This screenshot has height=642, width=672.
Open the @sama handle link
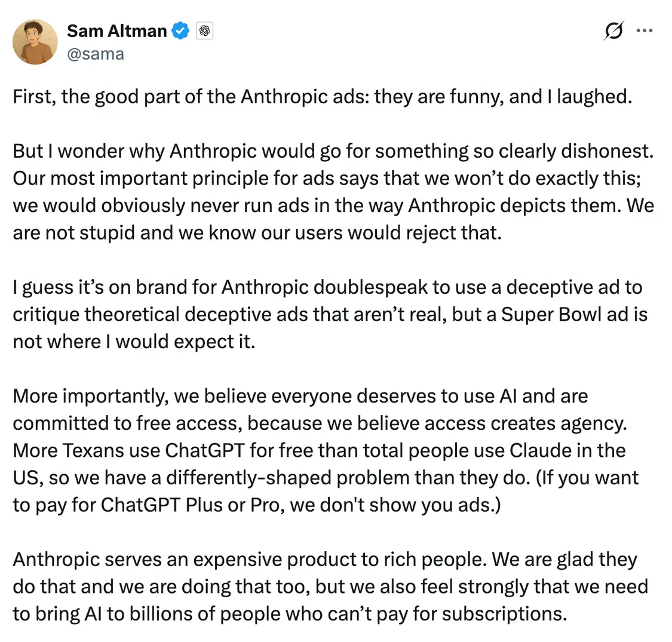click(x=96, y=54)
